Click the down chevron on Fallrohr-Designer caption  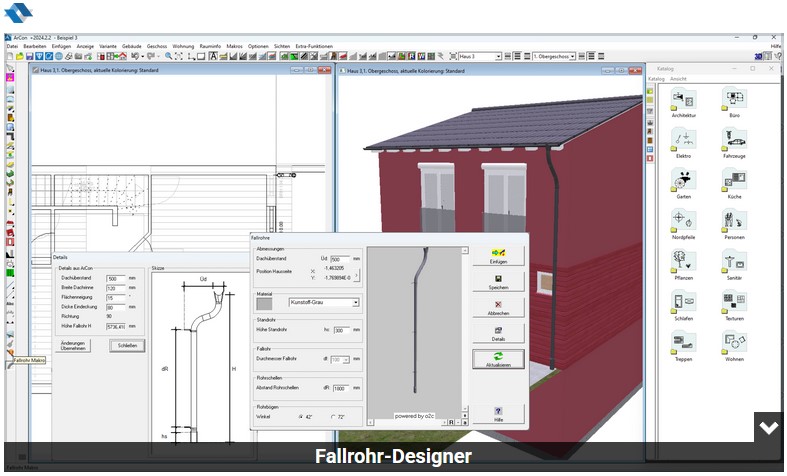[768, 427]
